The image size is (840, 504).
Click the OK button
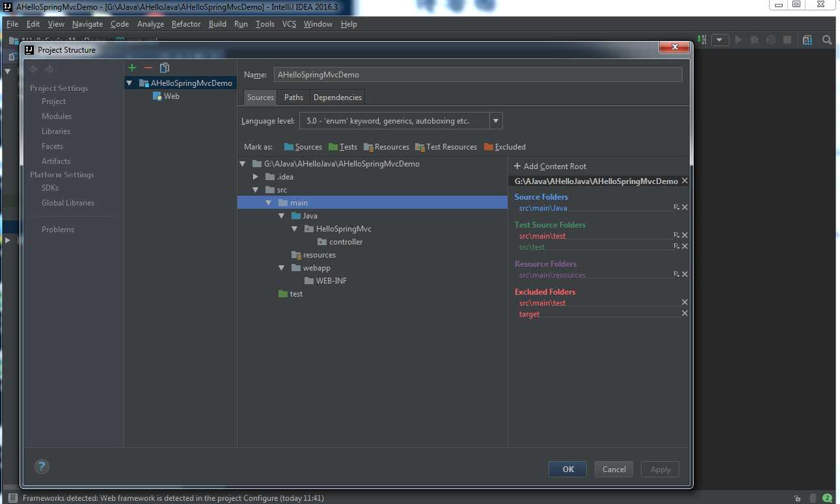point(567,469)
